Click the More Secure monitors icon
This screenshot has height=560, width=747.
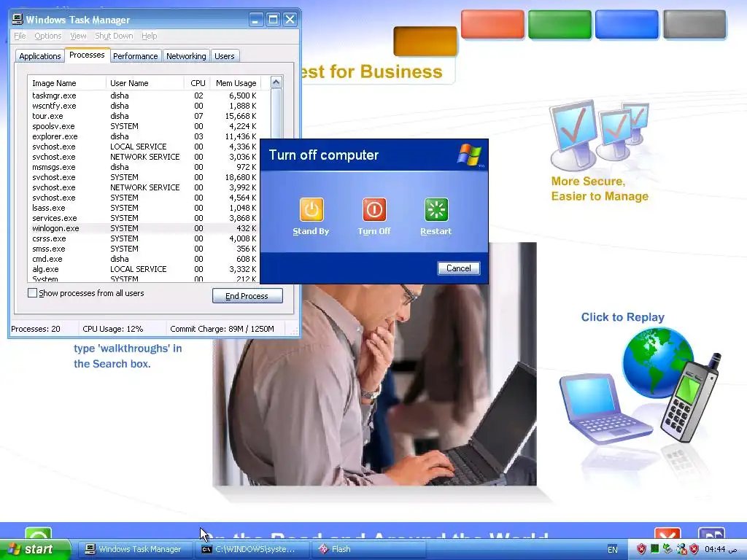(x=599, y=136)
